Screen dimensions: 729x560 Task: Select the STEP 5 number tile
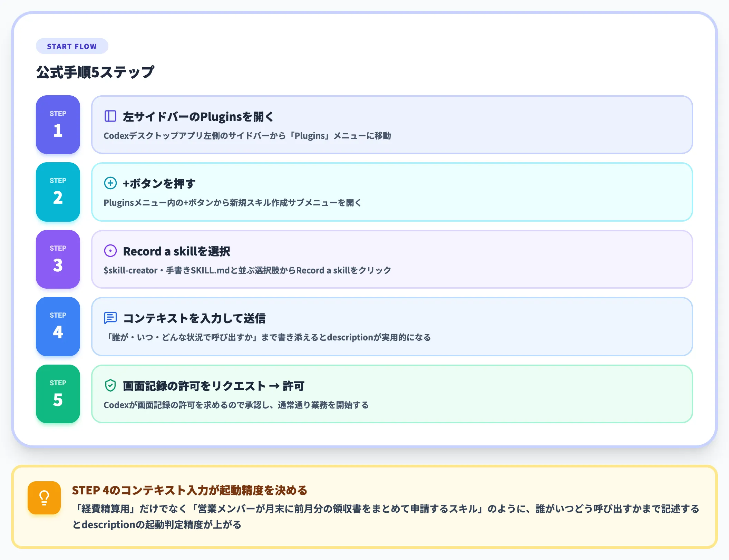pyautogui.click(x=58, y=394)
